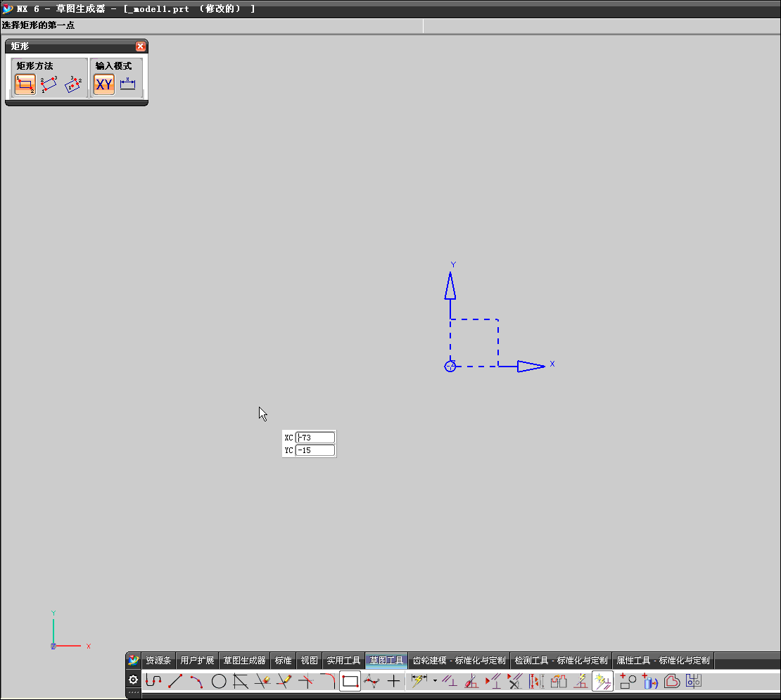The height and width of the screenshot is (700, 781).
Task: Open the 实用工具 tab
Action: (343, 660)
